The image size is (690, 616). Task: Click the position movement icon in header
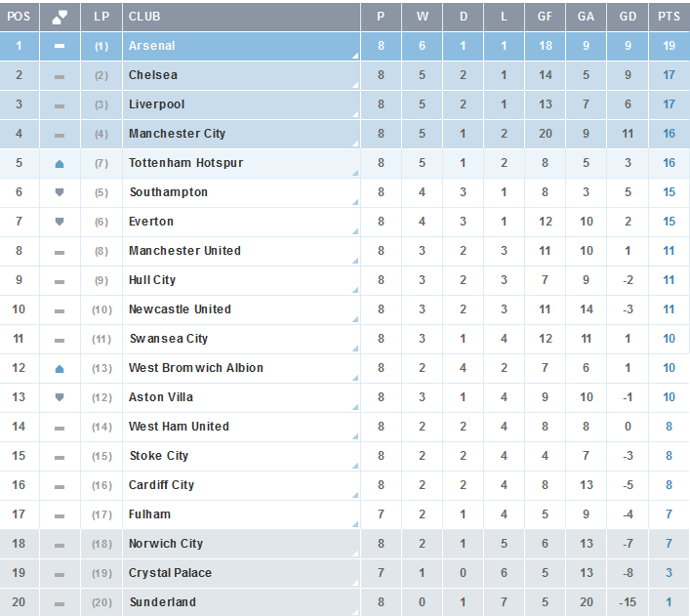pos(60,17)
